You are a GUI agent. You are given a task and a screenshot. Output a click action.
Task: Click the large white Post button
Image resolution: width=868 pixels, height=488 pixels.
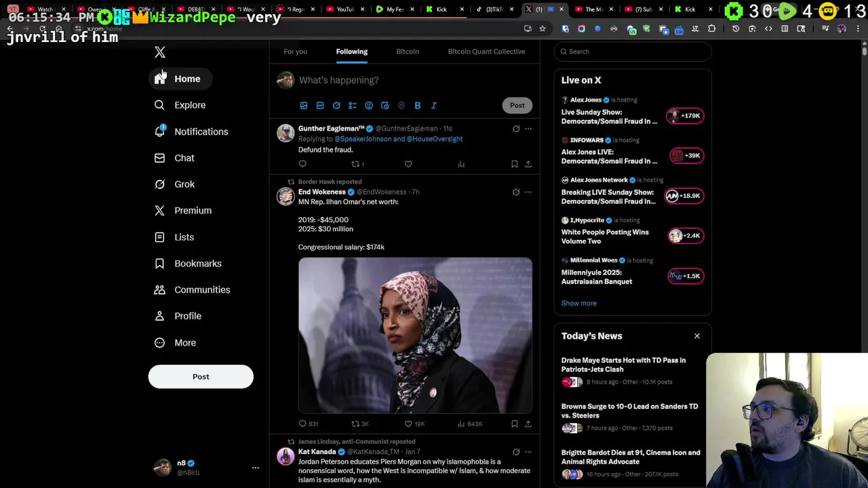pos(201,377)
